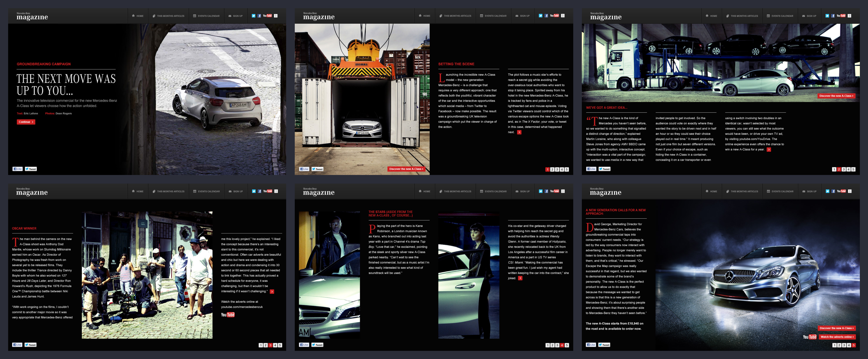Open YouTube icon in Great Idea page header
The width and height of the screenshot is (868, 359).
pyautogui.click(x=841, y=16)
